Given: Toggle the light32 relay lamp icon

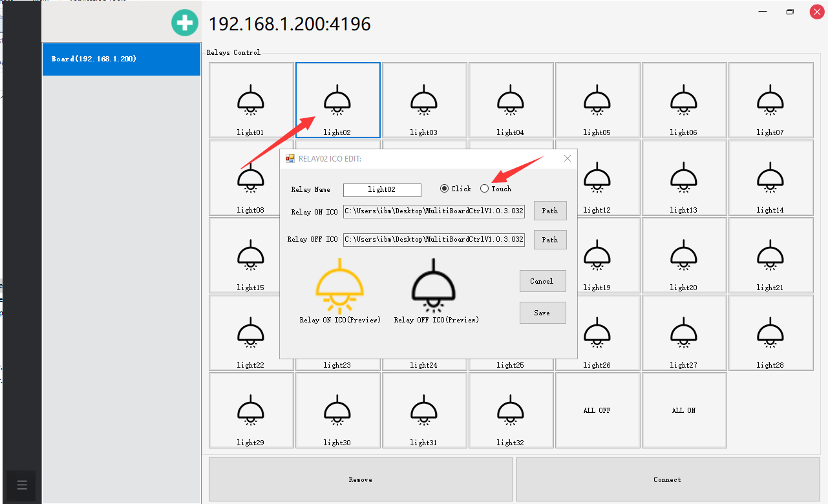Looking at the screenshot, I should tap(511, 410).
